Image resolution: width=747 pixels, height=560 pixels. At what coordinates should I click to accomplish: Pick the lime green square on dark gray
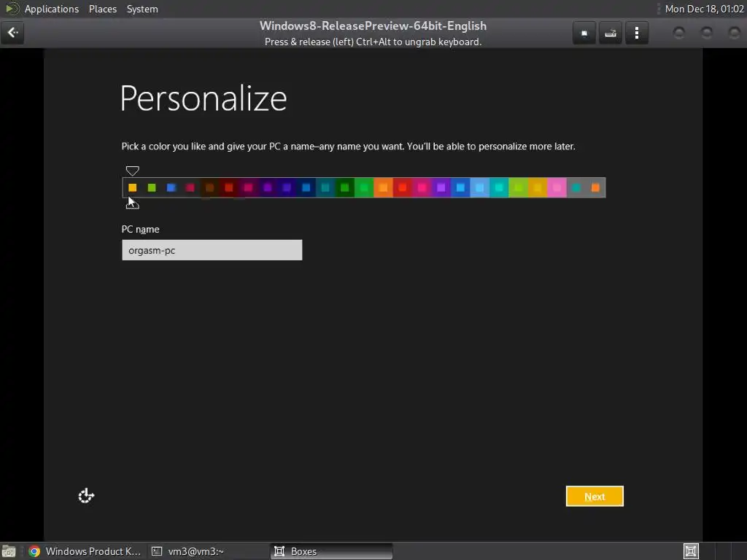tap(152, 187)
